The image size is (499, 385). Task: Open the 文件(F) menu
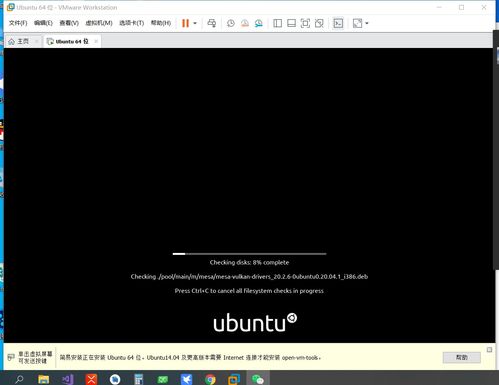(x=18, y=23)
